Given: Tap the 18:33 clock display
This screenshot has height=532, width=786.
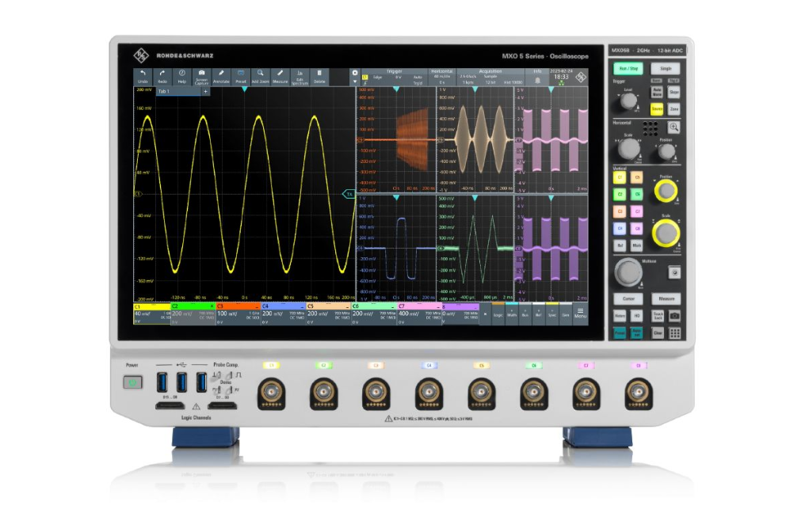Looking at the screenshot, I should 561,77.
